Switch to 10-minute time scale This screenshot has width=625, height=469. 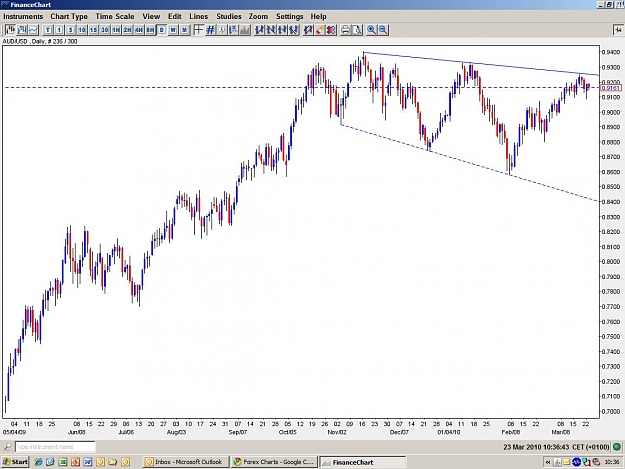(x=82, y=30)
